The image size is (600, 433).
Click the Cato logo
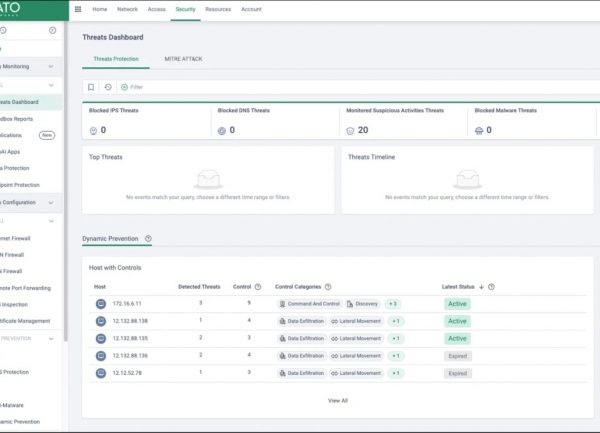point(11,8)
